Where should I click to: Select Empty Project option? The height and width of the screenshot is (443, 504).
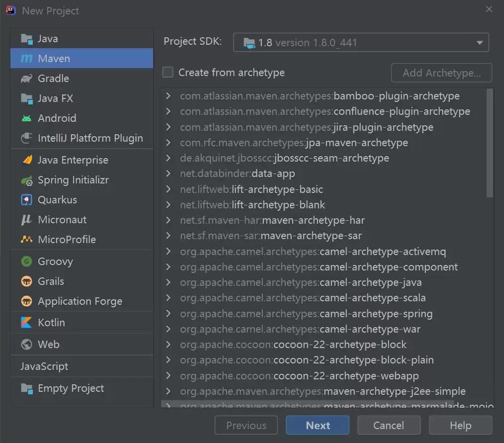coord(82,388)
